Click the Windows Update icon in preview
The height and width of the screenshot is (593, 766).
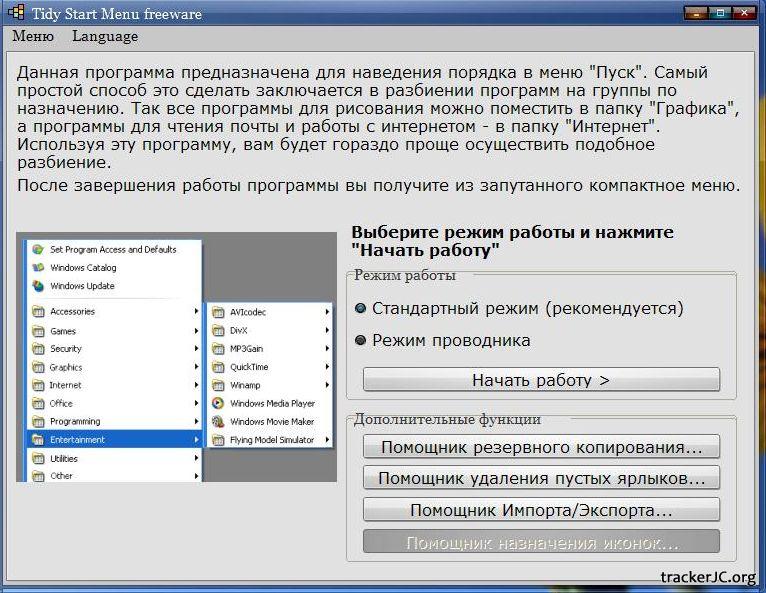(38, 286)
